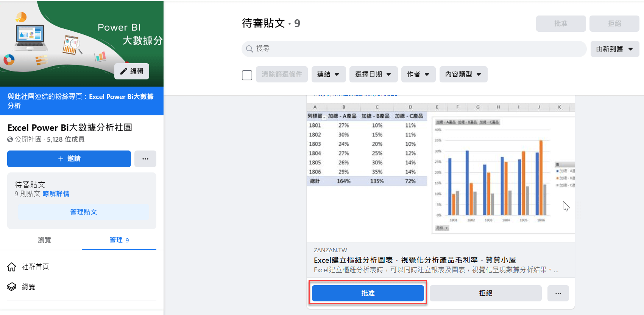
Task: Open the post's three-dots options menu
Action: [558, 293]
